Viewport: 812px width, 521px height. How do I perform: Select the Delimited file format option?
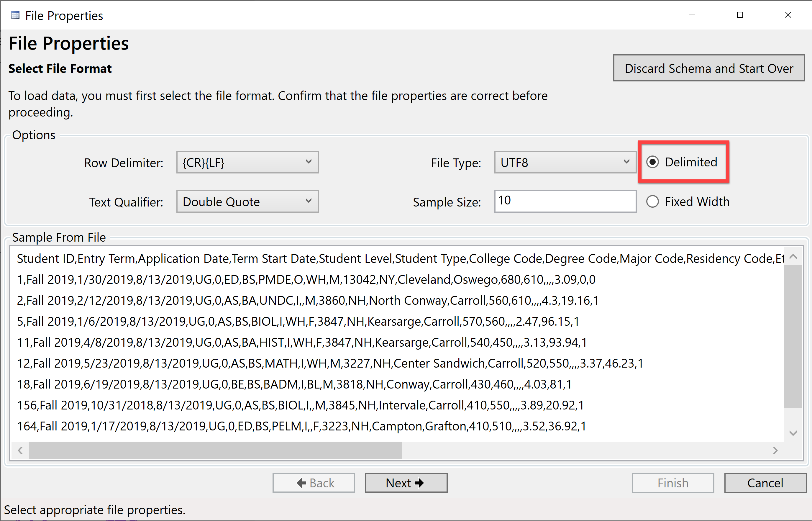653,162
